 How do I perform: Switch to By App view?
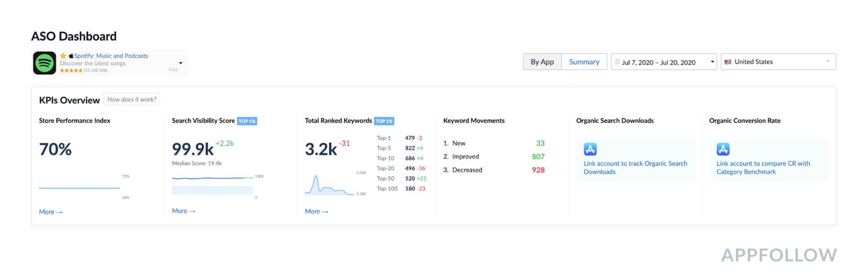[x=542, y=62]
